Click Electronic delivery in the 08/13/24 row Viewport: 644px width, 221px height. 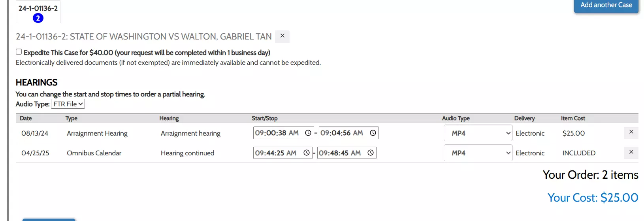click(530, 133)
